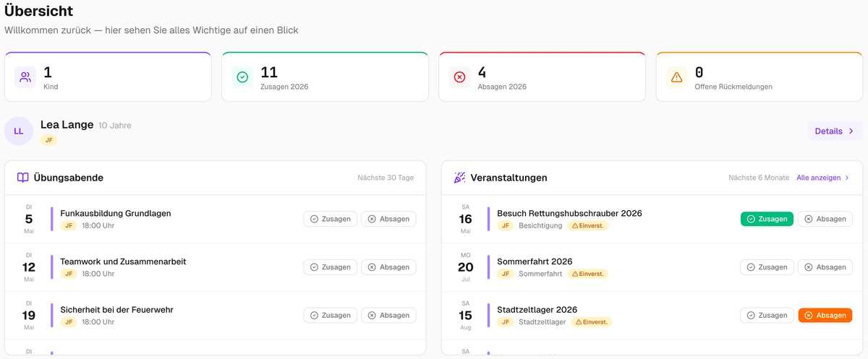Image resolution: width=868 pixels, height=359 pixels.
Task: Click the Nächste 30 Tage label
Action: click(386, 178)
